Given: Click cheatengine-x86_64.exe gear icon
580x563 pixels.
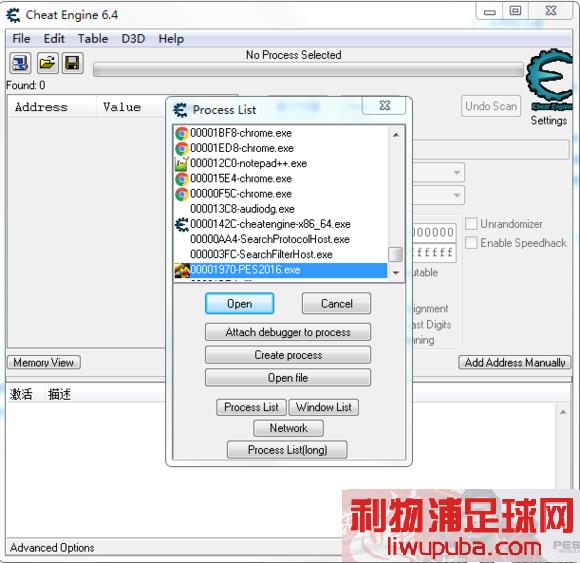Looking at the screenshot, I should click(x=182, y=224).
